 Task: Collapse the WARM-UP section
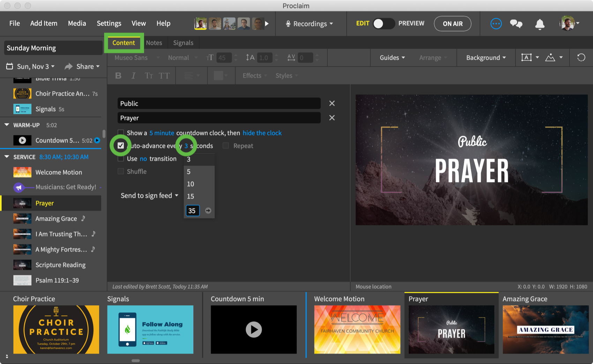(7, 125)
